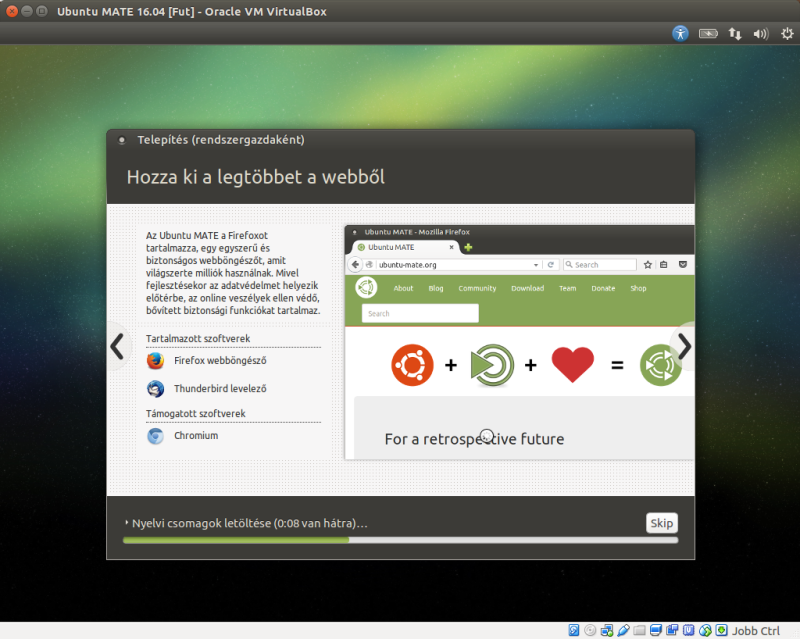Viewport: 800px width, 639px height.
Task: Click the green-arrow keyboard capture icon
Action: 721,630
